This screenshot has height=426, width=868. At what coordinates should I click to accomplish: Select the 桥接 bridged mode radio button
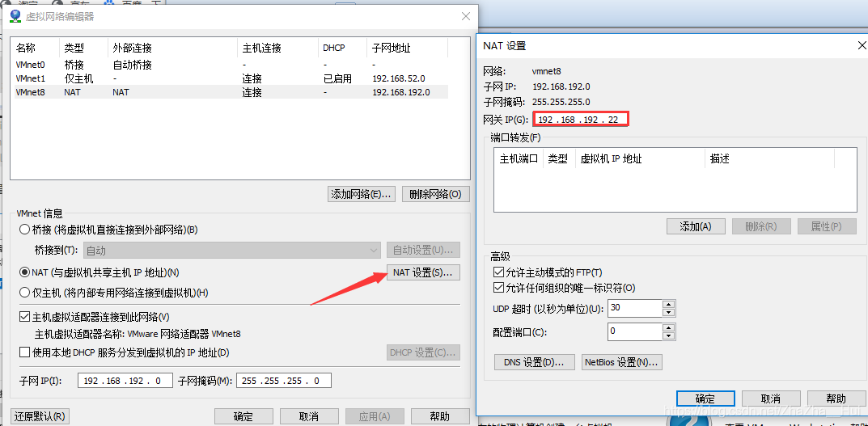[x=24, y=230]
